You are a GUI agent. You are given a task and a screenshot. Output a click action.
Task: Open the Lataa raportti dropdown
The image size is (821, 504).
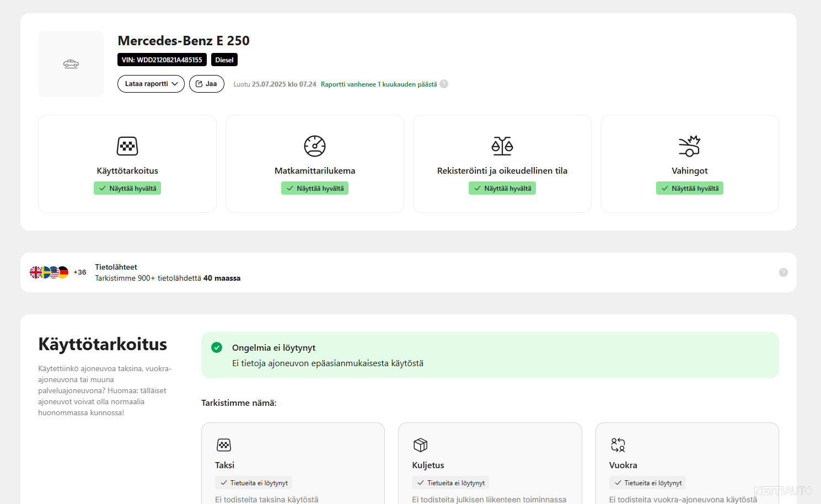pyautogui.click(x=151, y=84)
